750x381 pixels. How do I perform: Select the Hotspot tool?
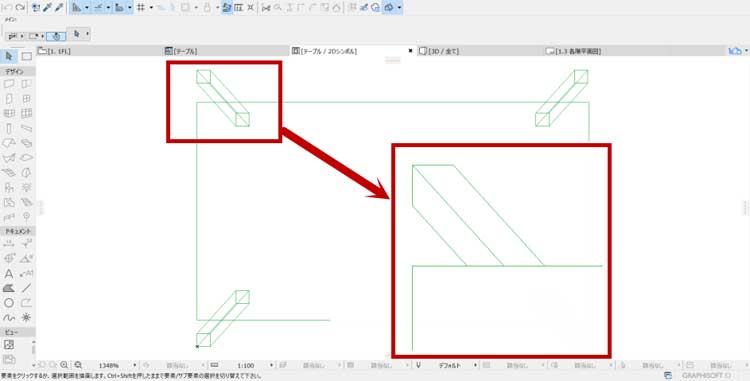click(26, 317)
